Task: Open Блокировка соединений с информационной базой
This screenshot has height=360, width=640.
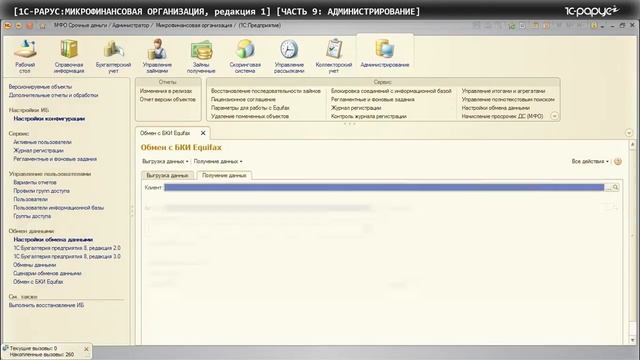Action: click(x=391, y=91)
